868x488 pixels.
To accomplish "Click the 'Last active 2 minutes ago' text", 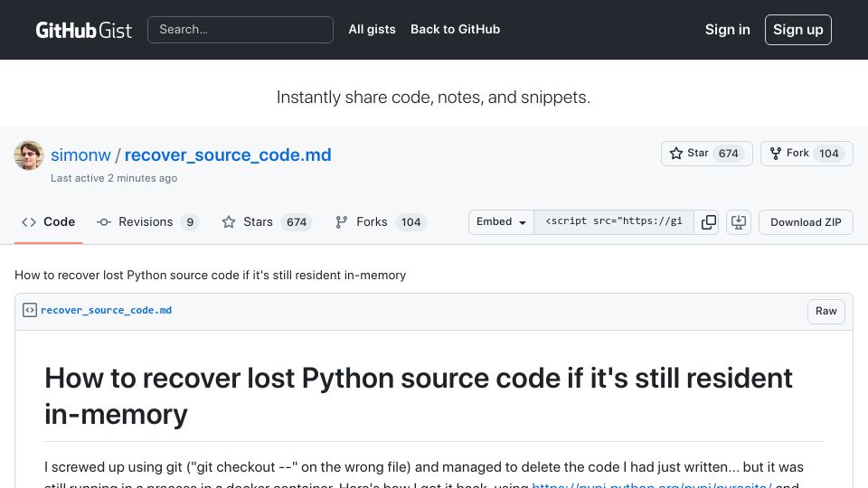I will [x=114, y=178].
